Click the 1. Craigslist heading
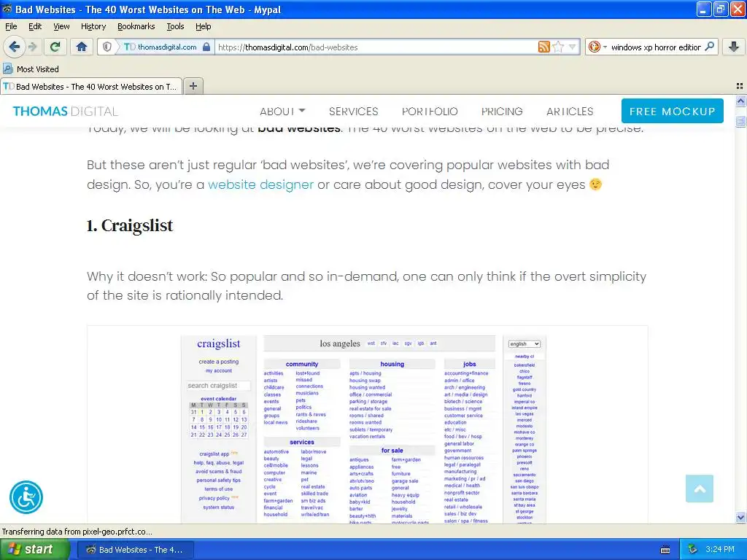747x560 pixels. (x=130, y=225)
